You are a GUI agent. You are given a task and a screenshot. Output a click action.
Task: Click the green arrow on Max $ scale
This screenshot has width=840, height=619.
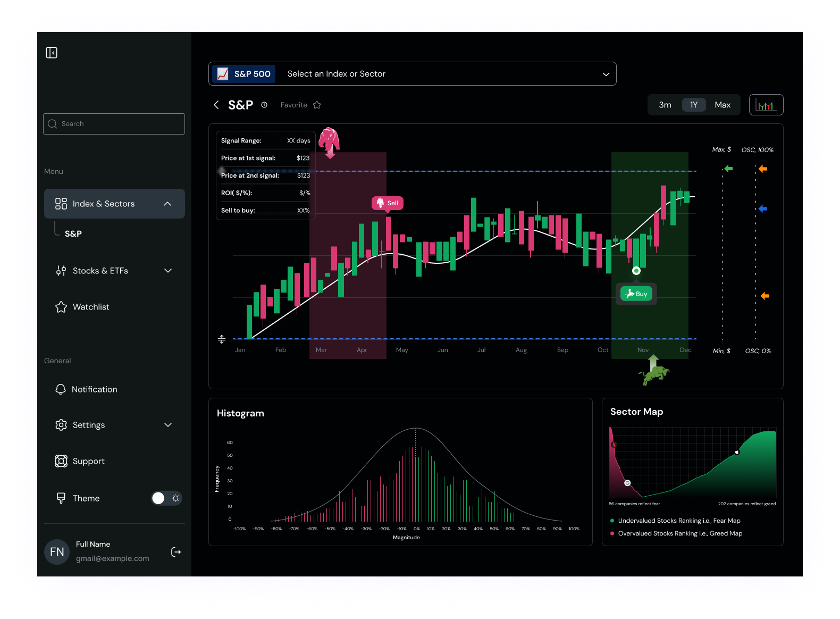tap(729, 169)
